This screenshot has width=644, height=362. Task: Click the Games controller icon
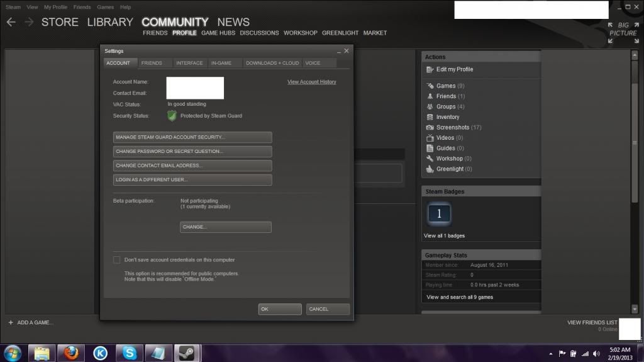coord(430,86)
